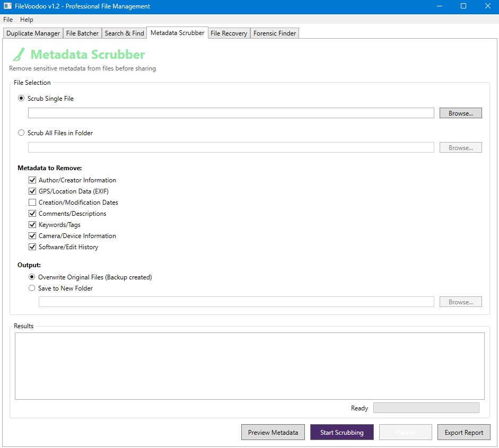Enable Creation/Modification Dates checkbox
Image resolution: width=499 pixels, height=448 pixels.
(32, 203)
